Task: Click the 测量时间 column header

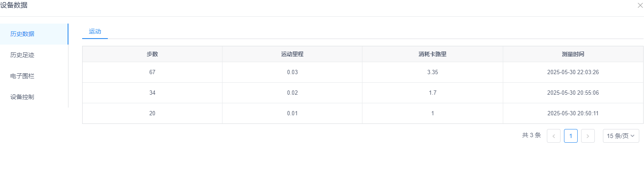Action: [x=573, y=54]
